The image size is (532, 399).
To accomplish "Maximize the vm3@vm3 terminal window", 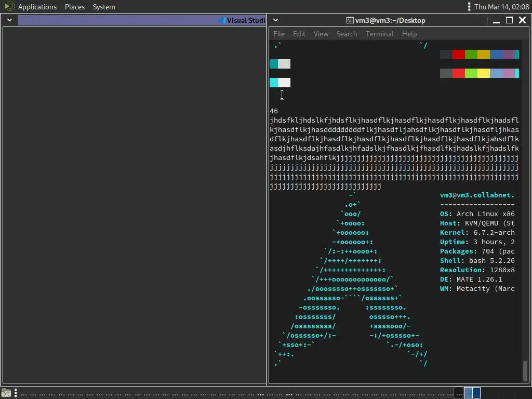I will (509, 20).
